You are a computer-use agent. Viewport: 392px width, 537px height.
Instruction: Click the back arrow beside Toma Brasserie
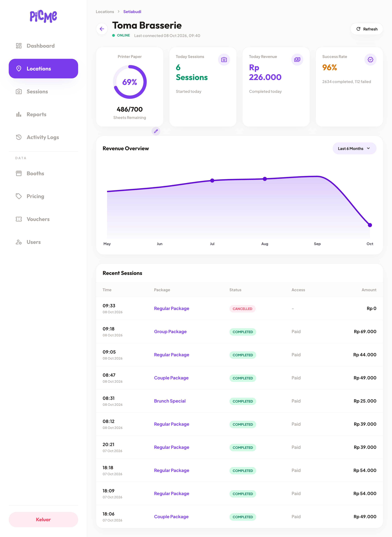[102, 29]
